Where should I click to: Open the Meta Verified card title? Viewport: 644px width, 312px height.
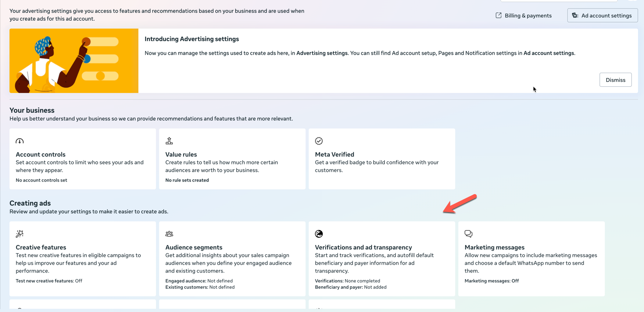click(x=335, y=155)
